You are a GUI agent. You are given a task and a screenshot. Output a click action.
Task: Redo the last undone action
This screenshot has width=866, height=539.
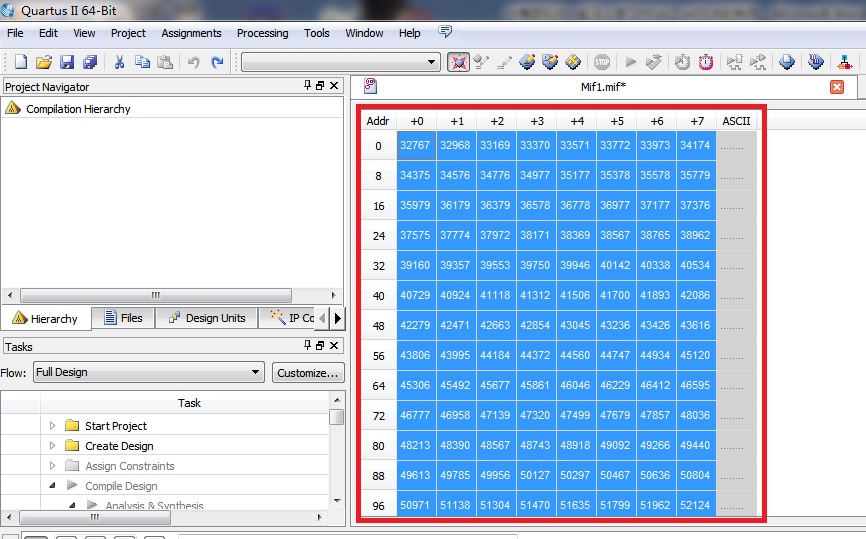click(x=217, y=62)
